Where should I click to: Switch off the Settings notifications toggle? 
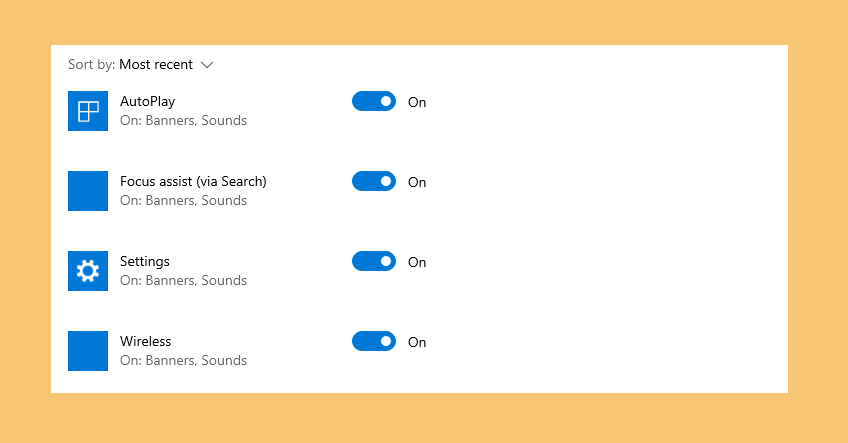click(374, 261)
